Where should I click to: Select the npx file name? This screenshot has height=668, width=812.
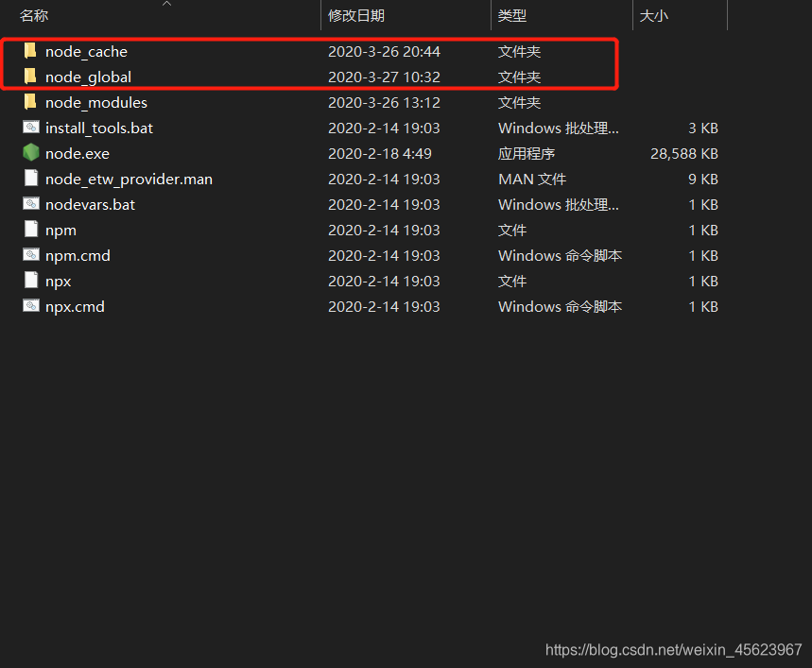coord(59,281)
